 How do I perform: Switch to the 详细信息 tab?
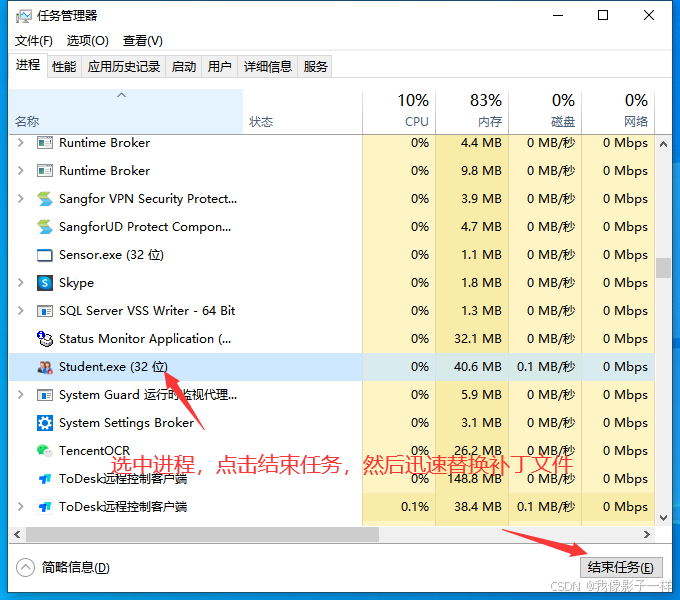pos(268,67)
